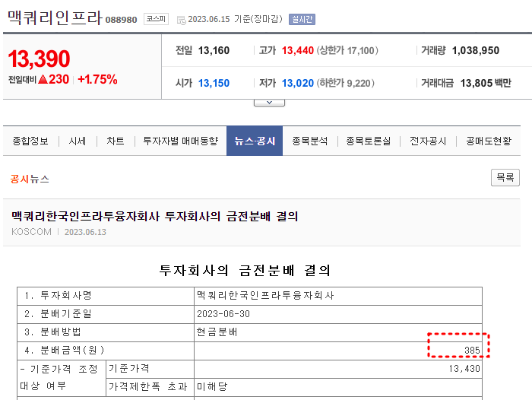Expand the price details chevron

(x=269, y=103)
